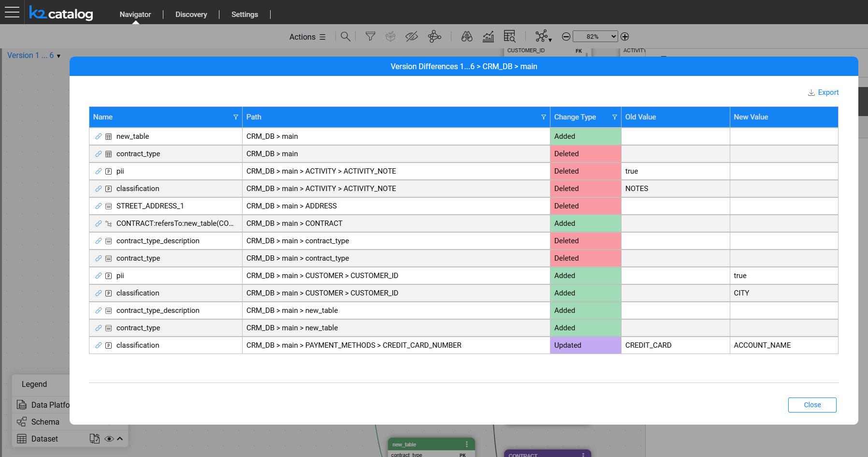Open the zoom percentage dropdown

pos(595,37)
